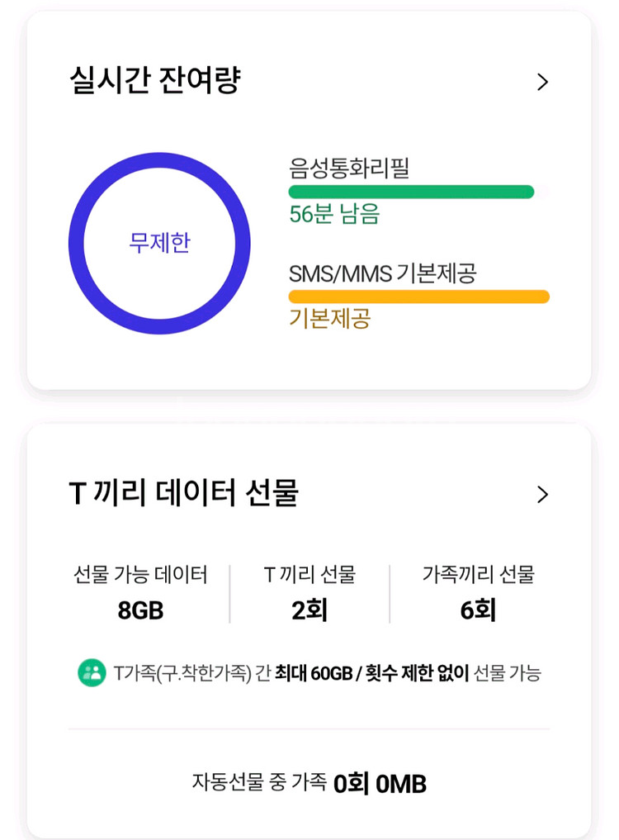Select the T 끼리 선물 column label
619x840 pixels.
[309, 575]
